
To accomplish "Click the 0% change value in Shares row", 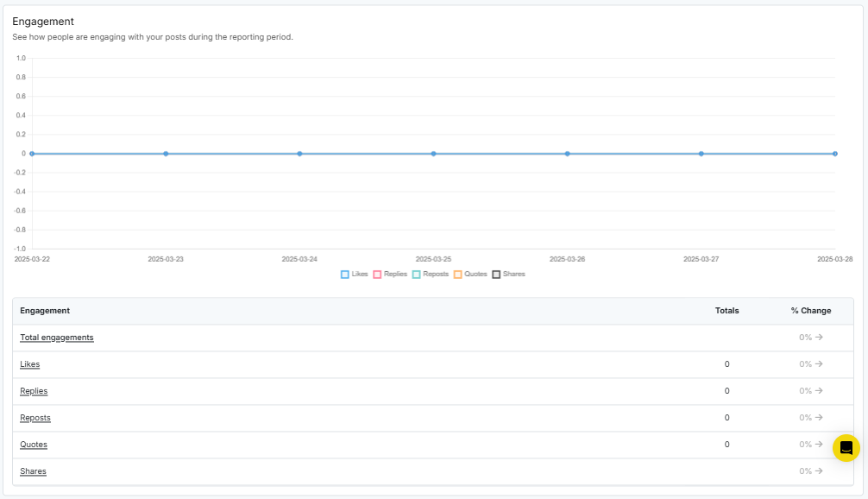I will (x=806, y=471).
